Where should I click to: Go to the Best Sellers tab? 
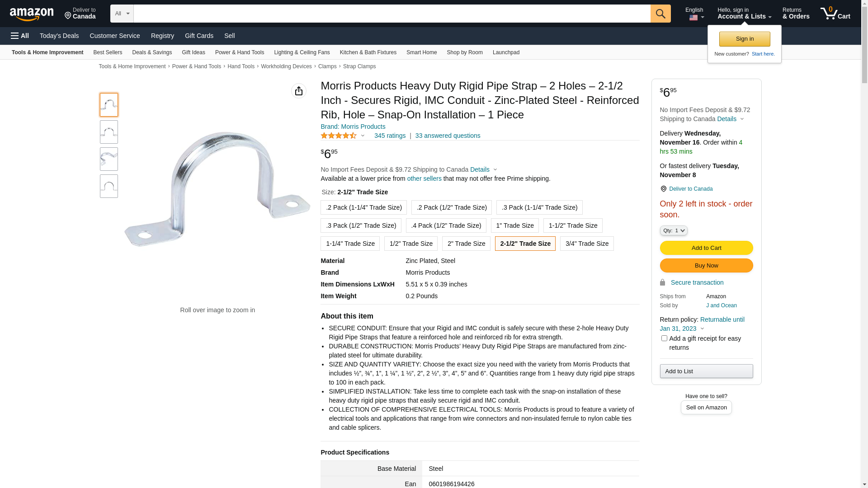click(x=108, y=52)
